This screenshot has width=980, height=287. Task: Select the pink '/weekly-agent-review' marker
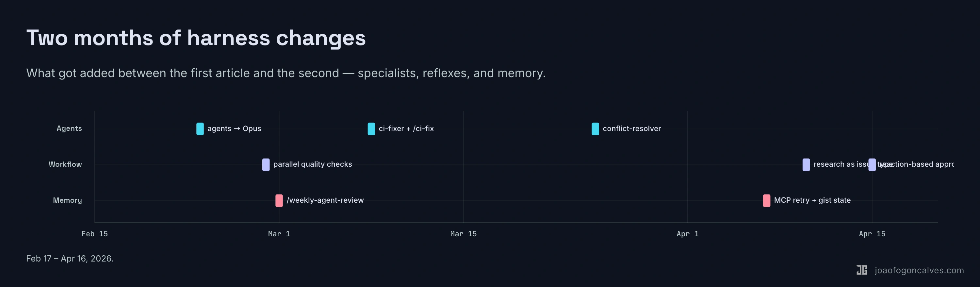[x=279, y=201]
